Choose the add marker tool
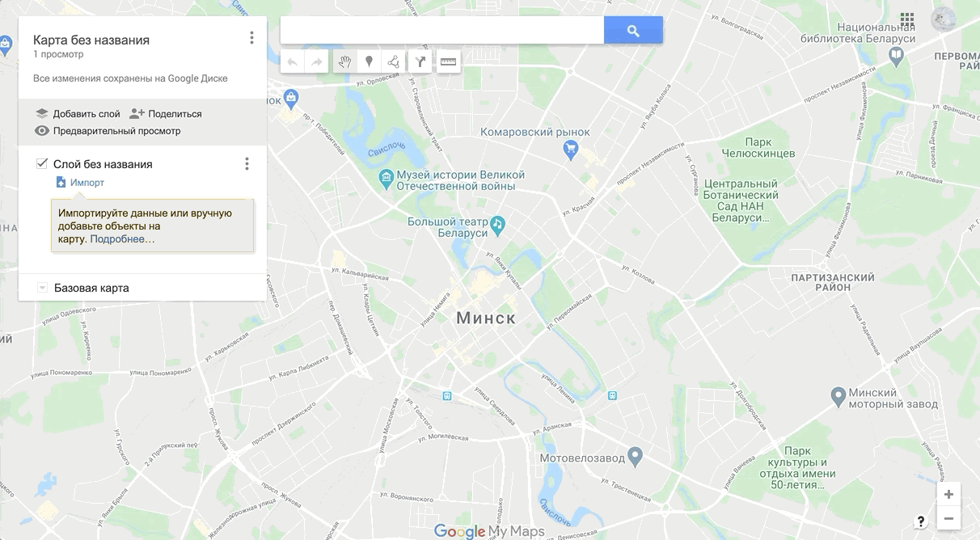980x540 pixels. pyautogui.click(x=369, y=61)
